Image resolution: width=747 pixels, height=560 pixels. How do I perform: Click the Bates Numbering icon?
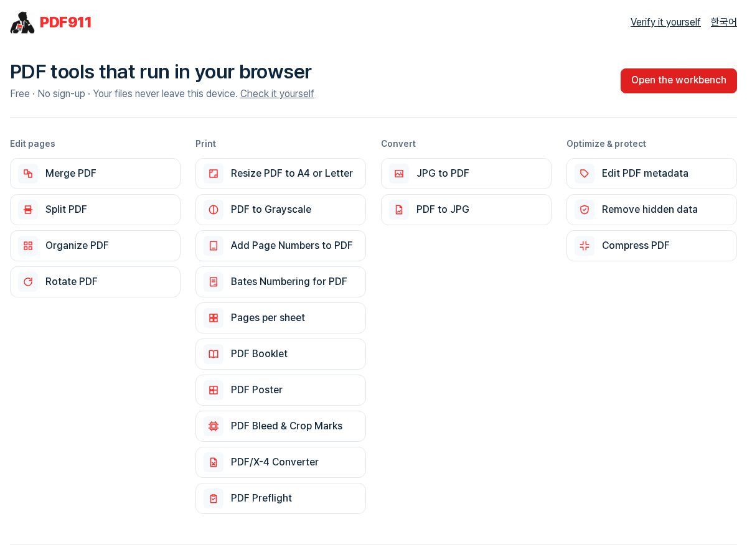coord(214,282)
